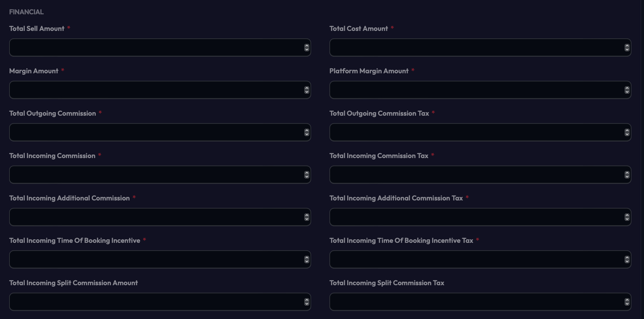The width and height of the screenshot is (644, 319).
Task: Click the Total Sell Amount input field
Action: (156, 48)
